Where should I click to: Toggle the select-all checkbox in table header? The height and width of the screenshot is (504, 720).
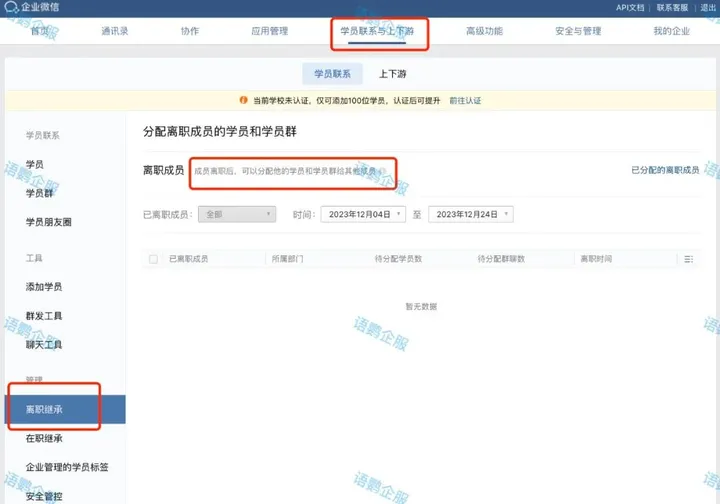click(153, 259)
